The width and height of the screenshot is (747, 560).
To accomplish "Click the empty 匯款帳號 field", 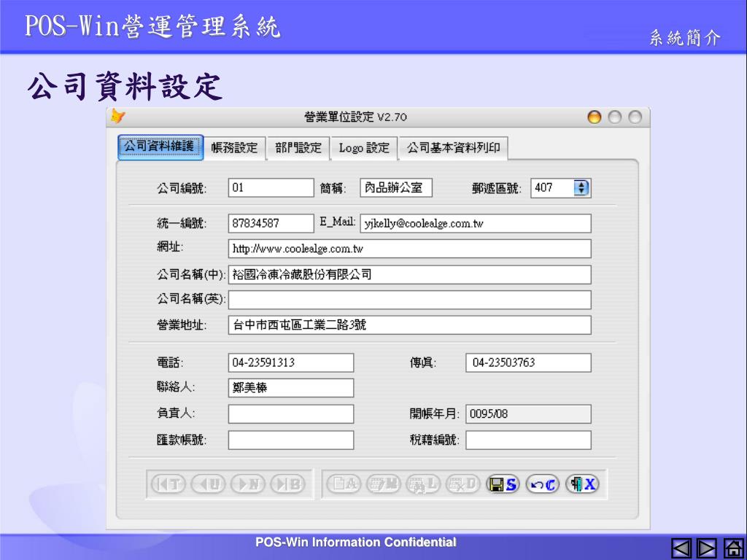I will (291, 440).
